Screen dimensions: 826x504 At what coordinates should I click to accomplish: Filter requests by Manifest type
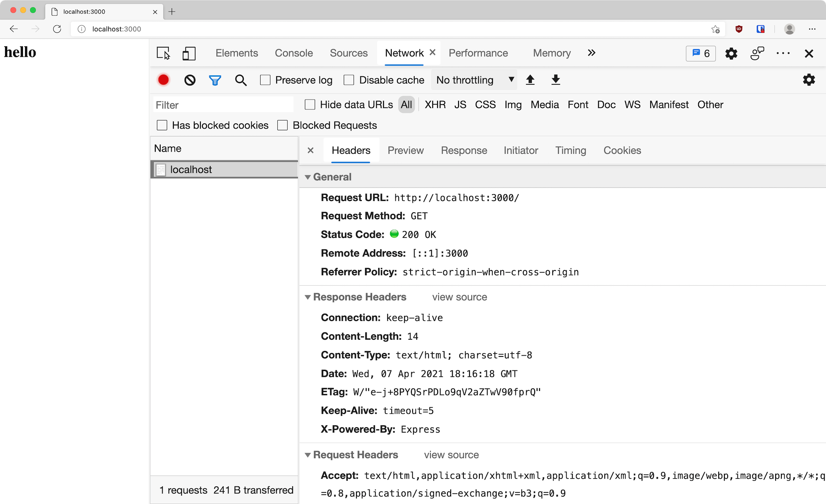coord(669,104)
